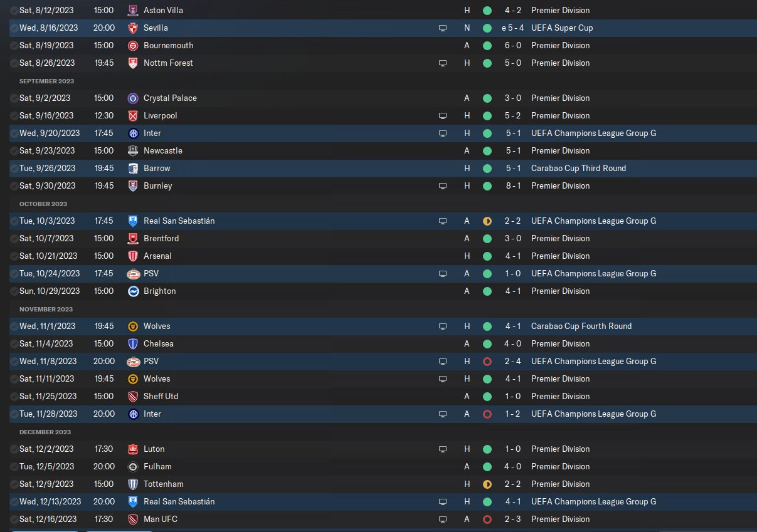Open the Carabao Cup Fourth Round competition link
Screen dimensions: 757x532
coord(581,326)
